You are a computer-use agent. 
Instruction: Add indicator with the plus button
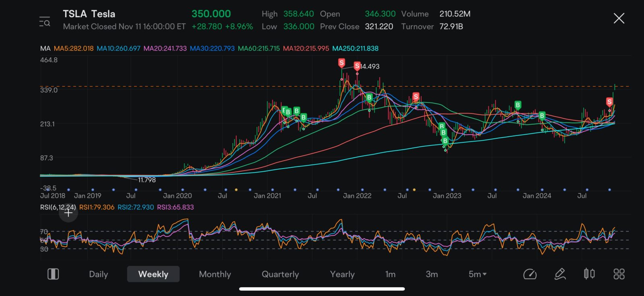(68, 213)
